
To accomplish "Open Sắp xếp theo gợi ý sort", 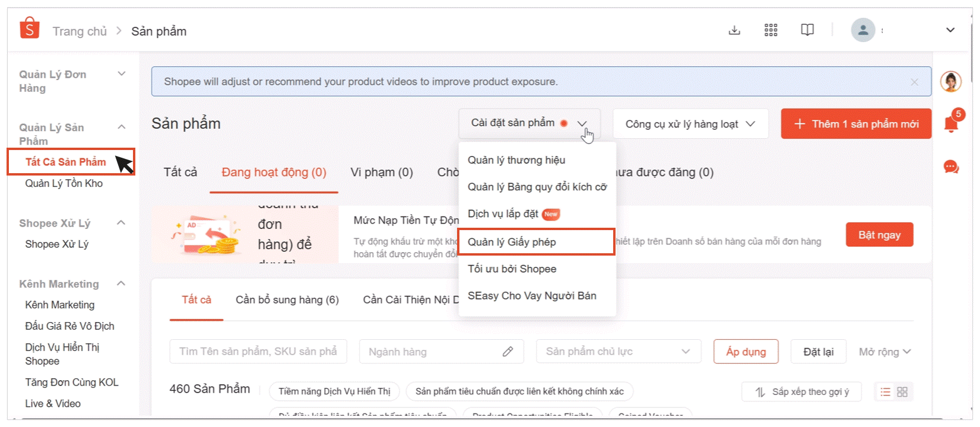I will pyautogui.click(x=802, y=392).
